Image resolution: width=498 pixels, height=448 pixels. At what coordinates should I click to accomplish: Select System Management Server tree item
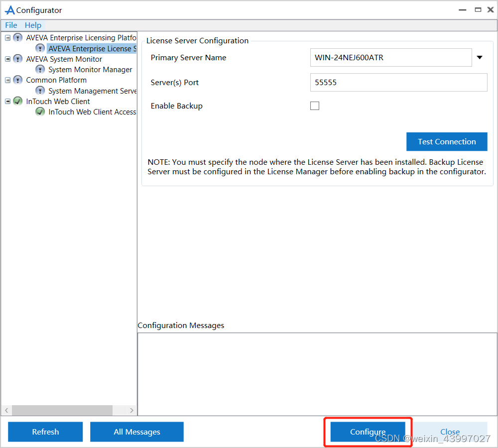92,91
